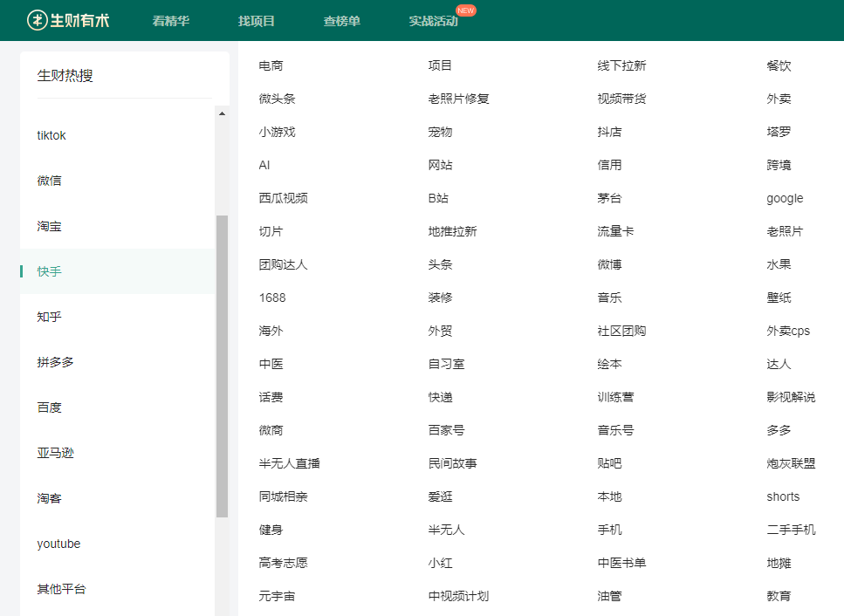Screen dimensions: 844x616
Task: Select 拼多多 in the sidebar
Action: 56,363
